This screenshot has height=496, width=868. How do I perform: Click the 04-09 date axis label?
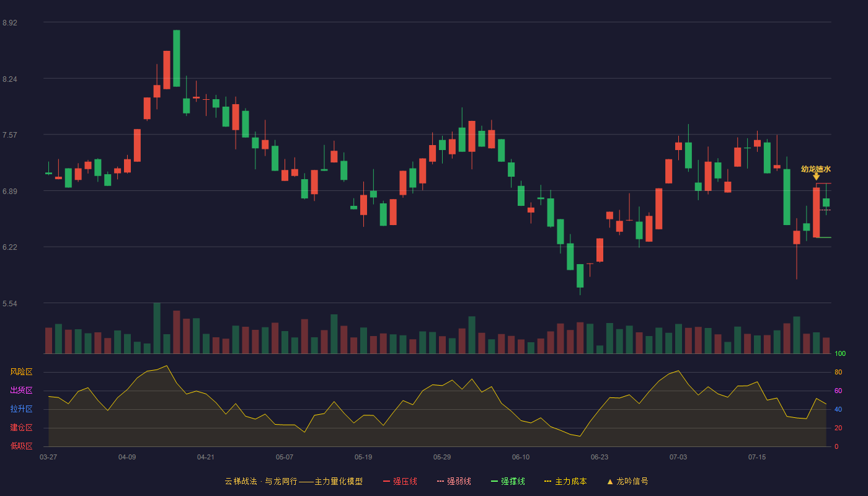tap(127, 458)
